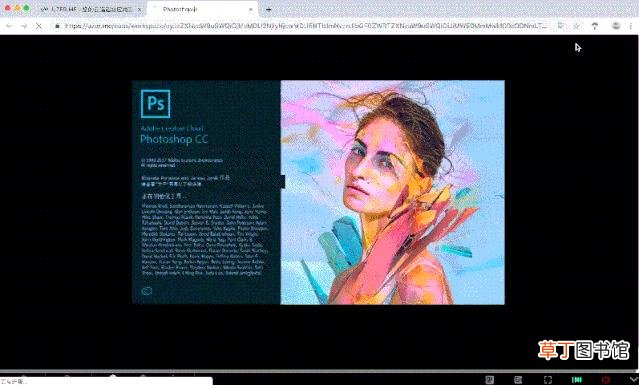Image resolution: width=639 pixels, height=385 pixels.
Task: Bookmark this page with the star icon
Action: (x=576, y=26)
